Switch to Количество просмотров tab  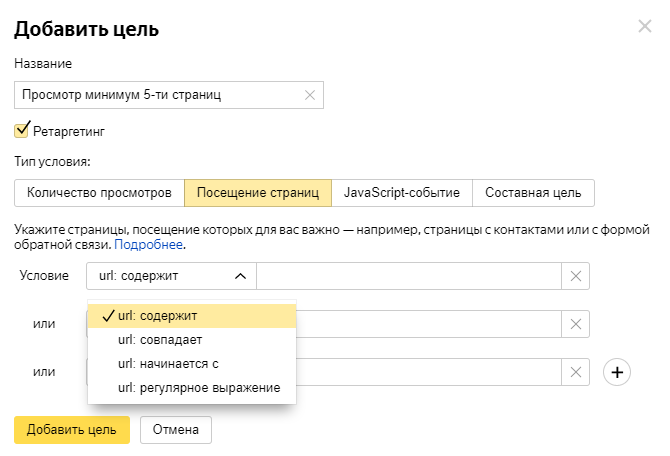[x=99, y=192]
